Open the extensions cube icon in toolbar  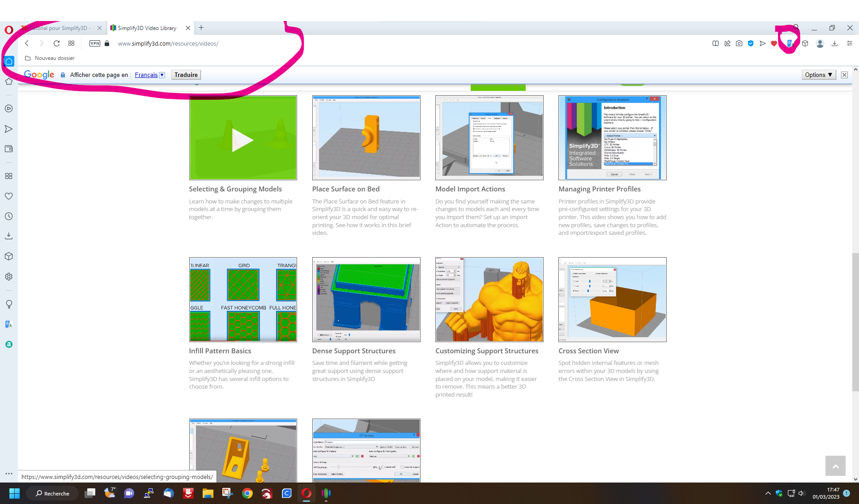[x=805, y=43]
